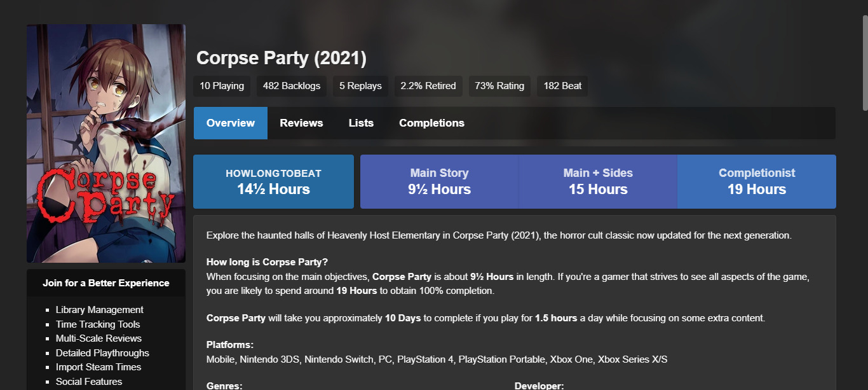868x390 pixels.
Task: Select the Main Story 9½ Hours tile
Action: click(x=439, y=181)
